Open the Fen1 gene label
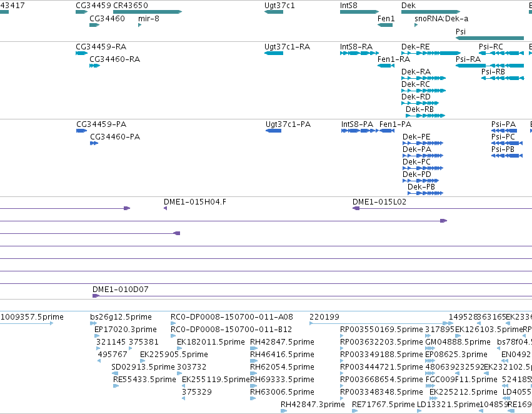This screenshot has height=414, width=532. tap(386, 19)
